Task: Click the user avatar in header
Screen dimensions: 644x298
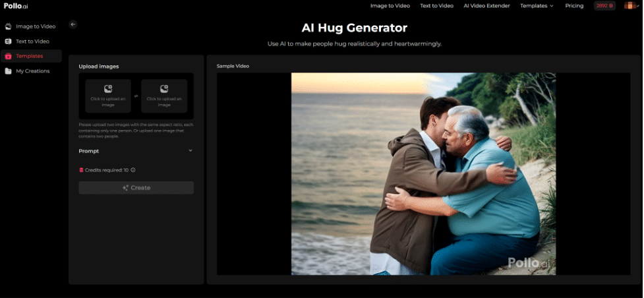Action: 629,6
